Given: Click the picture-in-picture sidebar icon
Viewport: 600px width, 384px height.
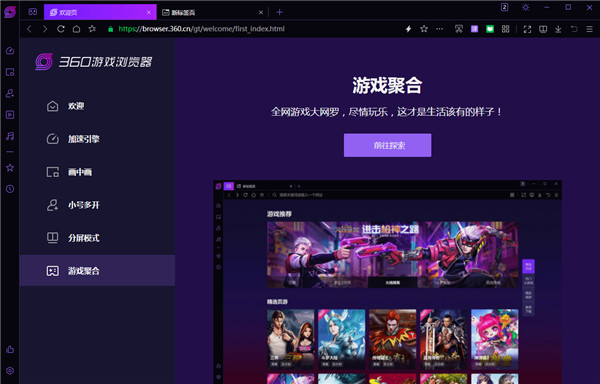Looking at the screenshot, I should click(x=10, y=72).
